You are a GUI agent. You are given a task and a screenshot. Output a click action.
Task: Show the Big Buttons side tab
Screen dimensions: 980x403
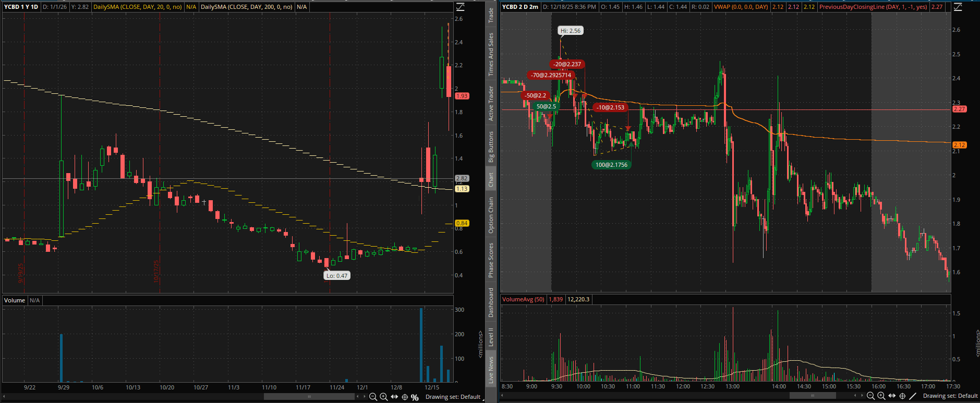[491, 146]
